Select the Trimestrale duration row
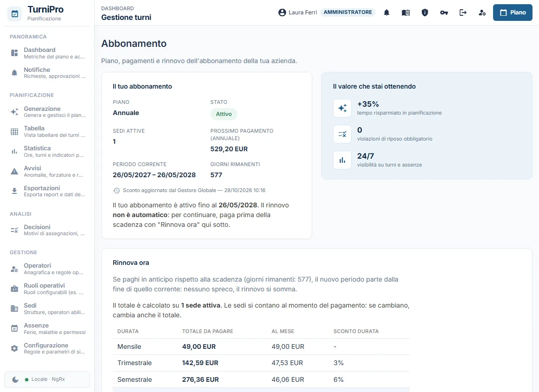539x392 pixels. 261,363
